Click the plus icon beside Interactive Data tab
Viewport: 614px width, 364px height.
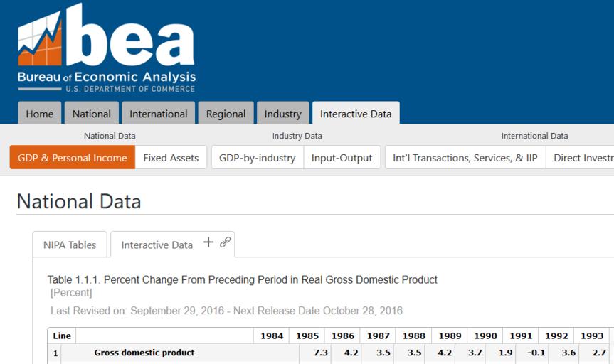click(x=208, y=242)
